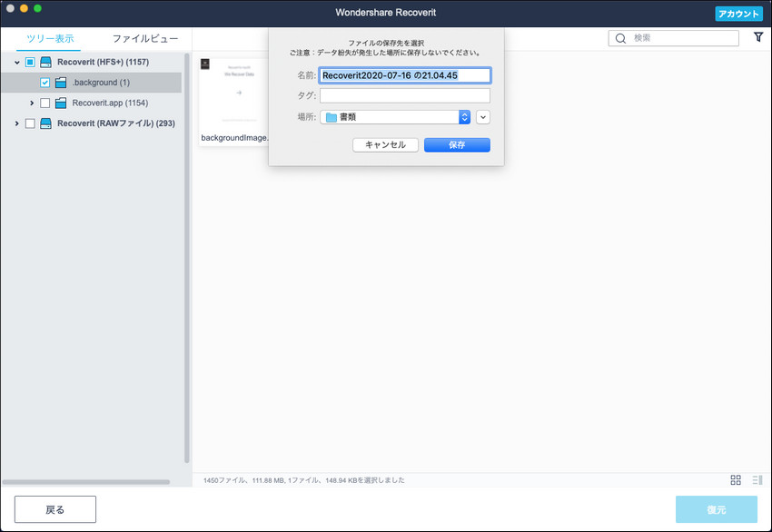Click the Recoverit.app folder icon

point(61,103)
